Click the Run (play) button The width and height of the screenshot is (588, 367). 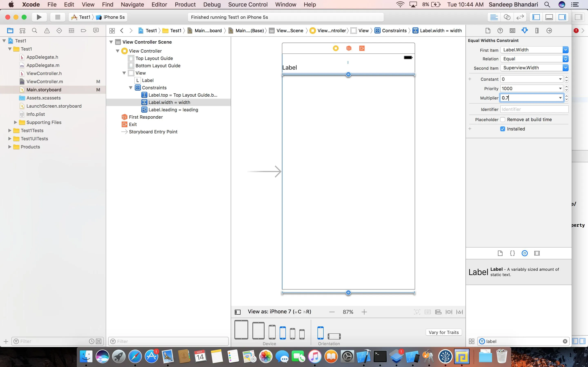coord(39,17)
